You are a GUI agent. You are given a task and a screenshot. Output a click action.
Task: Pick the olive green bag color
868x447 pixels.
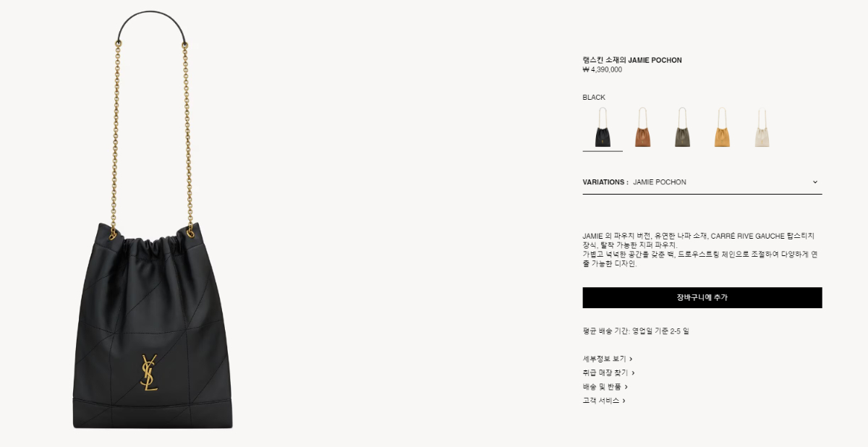click(x=682, y=127)
